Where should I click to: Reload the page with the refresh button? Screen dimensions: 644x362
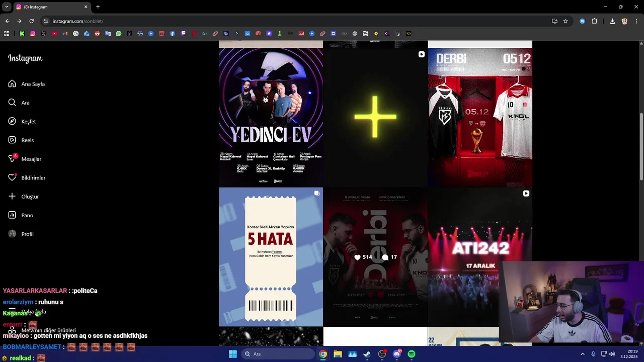tap(31, 21)
